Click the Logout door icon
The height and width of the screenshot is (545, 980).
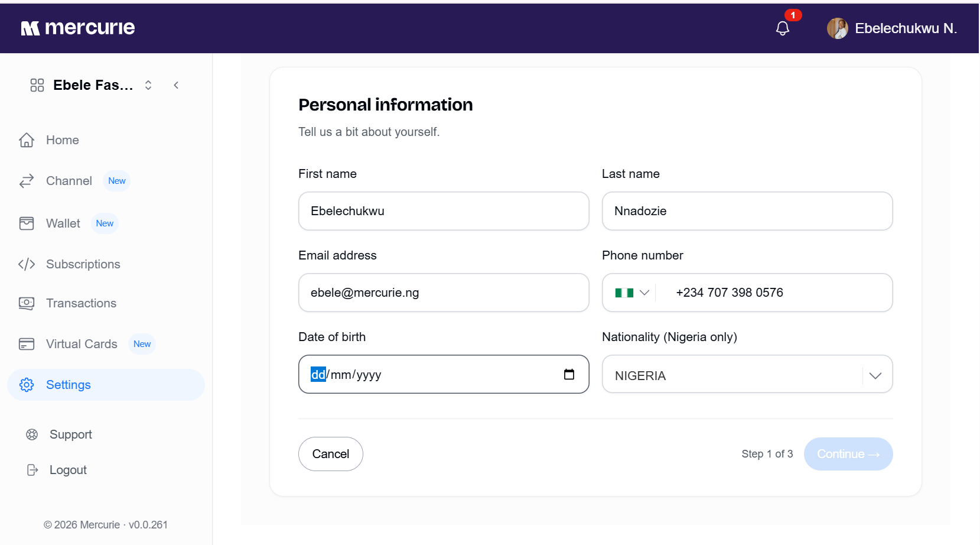coord(32,470)
